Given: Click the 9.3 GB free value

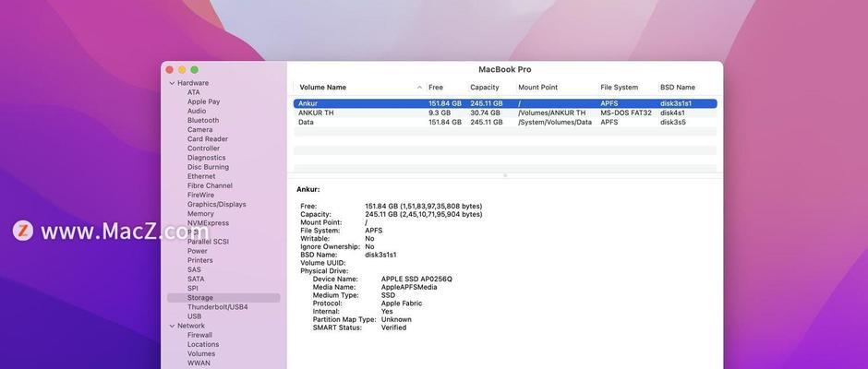Looking at the screenshot, I should click(439, 113).
